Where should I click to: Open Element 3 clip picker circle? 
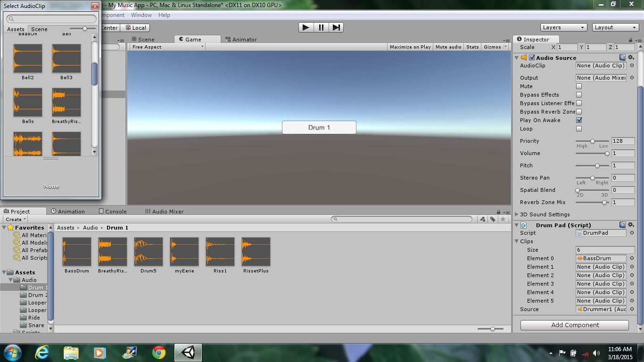(632, 284)
